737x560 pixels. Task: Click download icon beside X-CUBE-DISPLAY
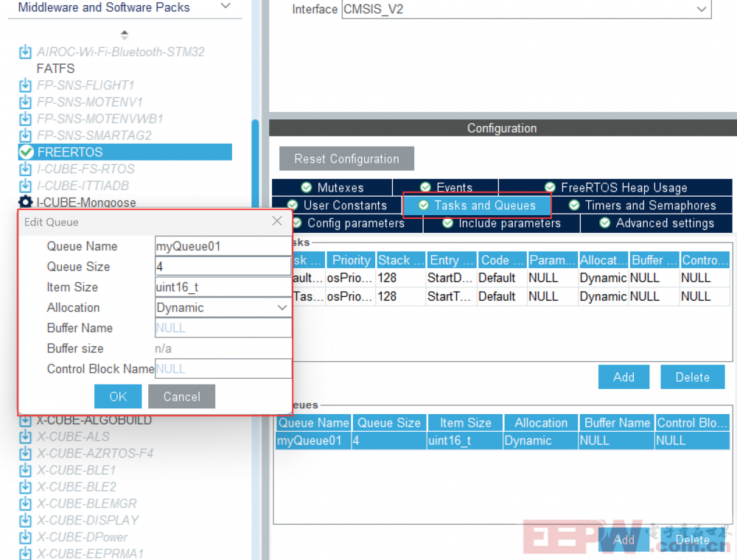25,520
